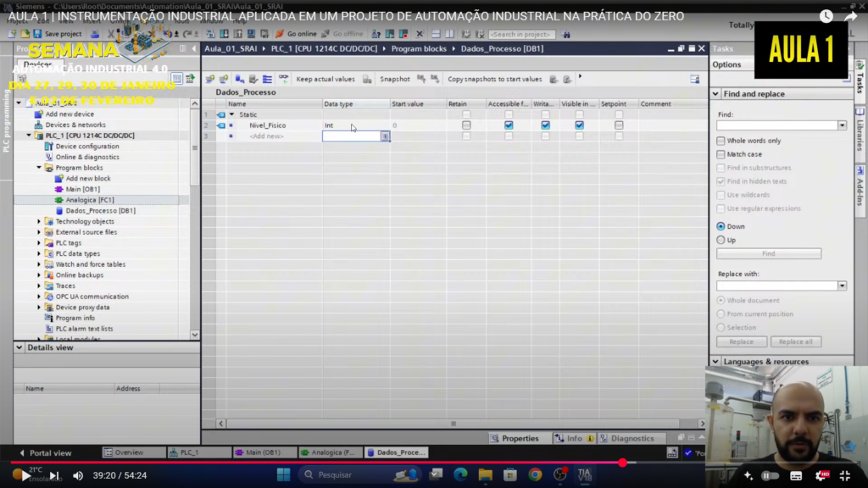Viewport: 868px width, 488px height.
Task: Open the Replace with dropdown
Action: [842, 286]
